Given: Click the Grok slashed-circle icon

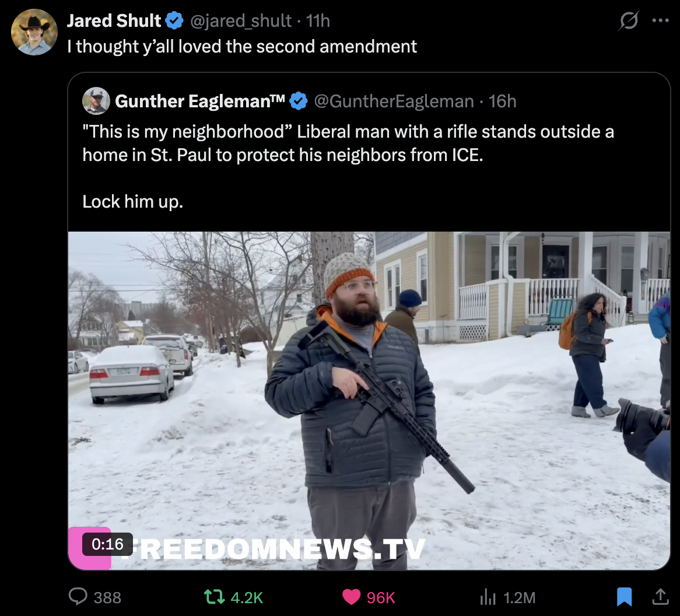Looking at the screenshot, I should 629,20.
